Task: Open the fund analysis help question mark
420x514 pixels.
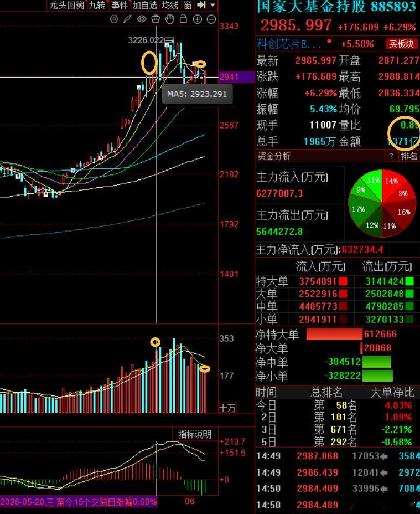Action: (x=391, y=156)
